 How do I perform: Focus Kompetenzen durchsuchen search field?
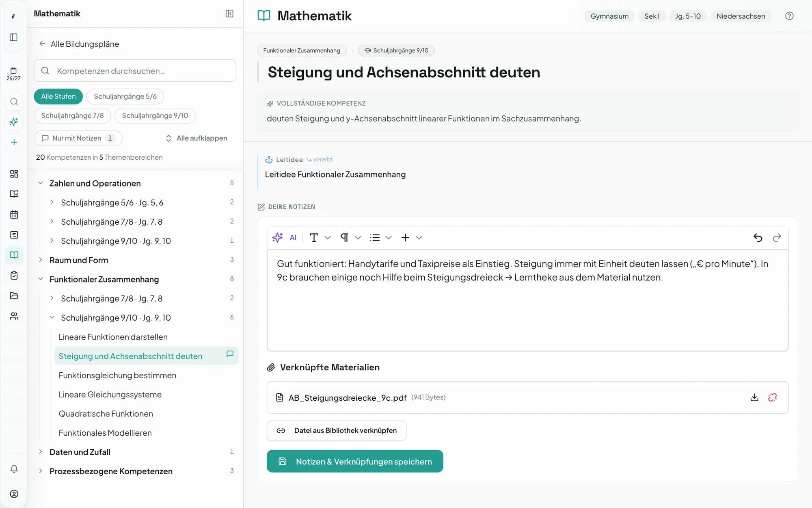135,71
